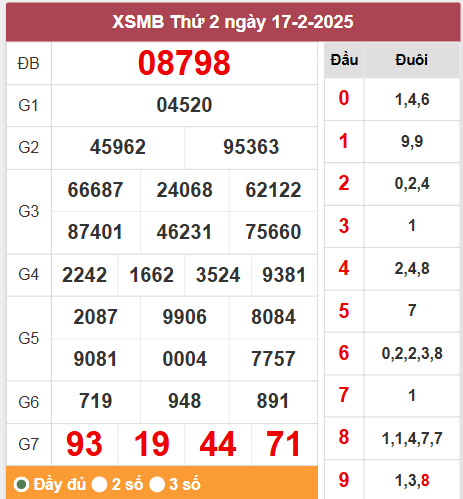Click the special prize number 08798

click(x=184, y=63)
